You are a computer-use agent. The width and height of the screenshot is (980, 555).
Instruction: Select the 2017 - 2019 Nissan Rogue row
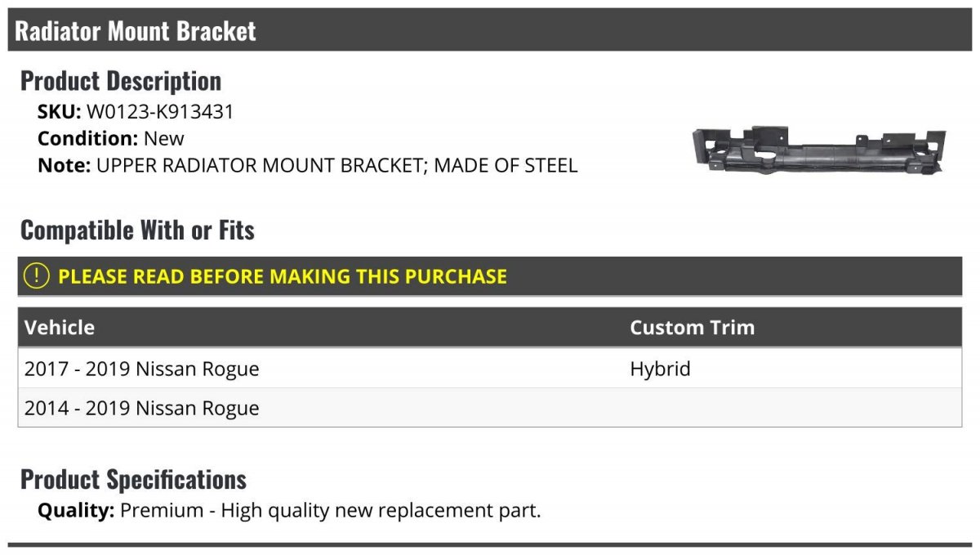(490, 369)
